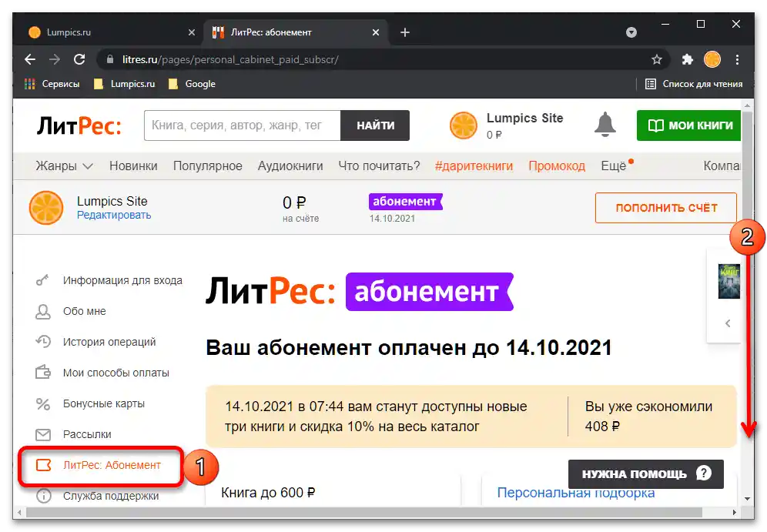
Task: Open Бонусные карты sidebar item
Action: 104,404
